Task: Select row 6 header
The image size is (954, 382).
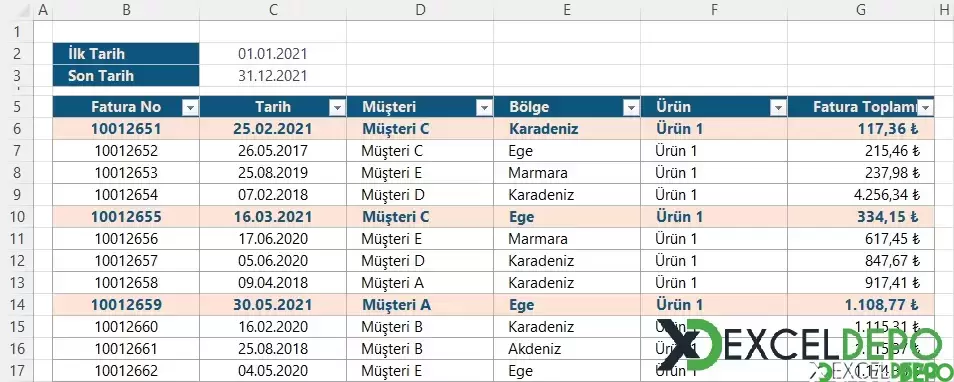Action: [16, 129]
